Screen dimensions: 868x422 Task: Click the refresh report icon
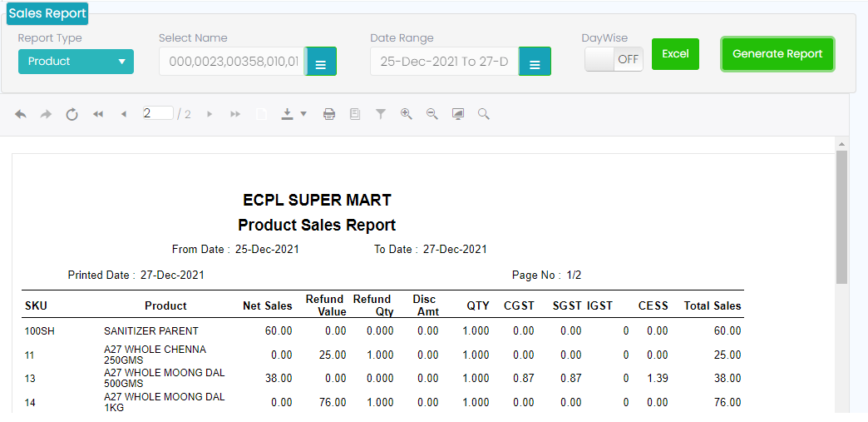point(72,114)
